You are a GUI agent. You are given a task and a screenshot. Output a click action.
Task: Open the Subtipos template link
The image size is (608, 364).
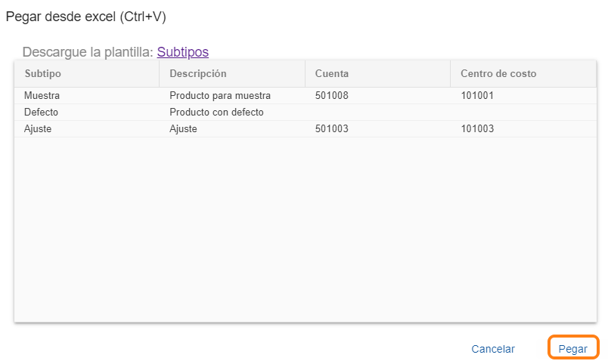pos(183,52)
